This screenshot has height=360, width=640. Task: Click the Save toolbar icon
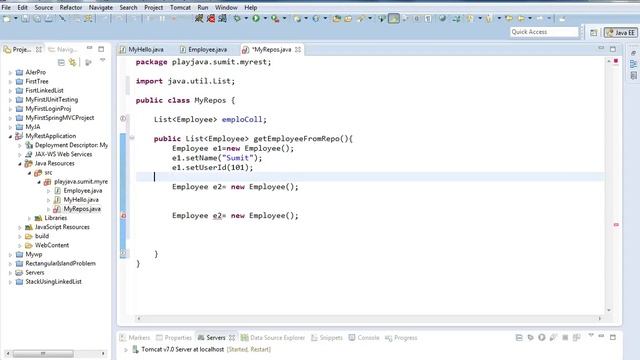25,19
